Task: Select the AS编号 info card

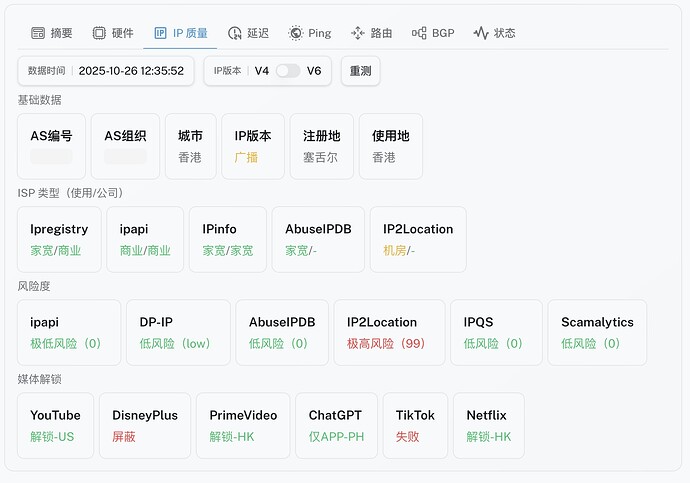Action: tap(51, 146)
